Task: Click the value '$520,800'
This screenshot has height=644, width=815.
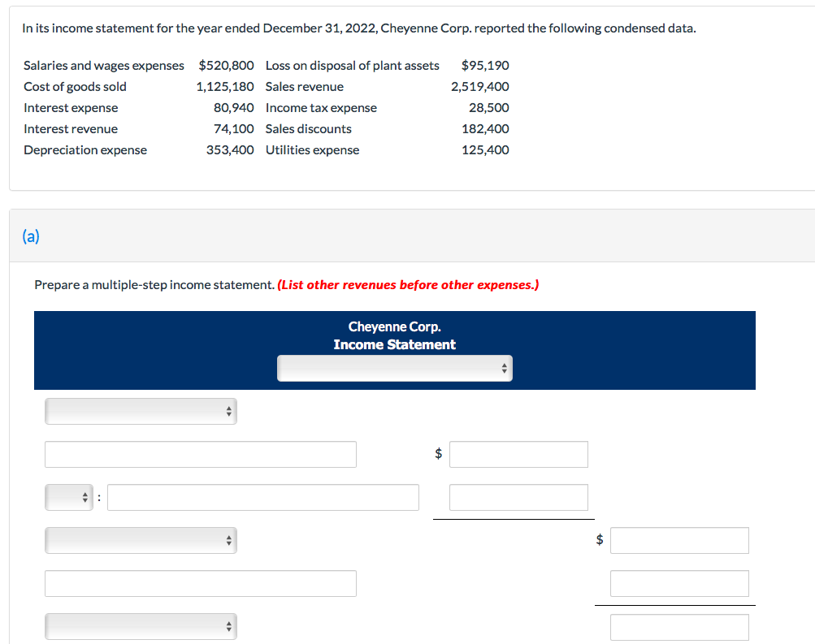Action: click(226, 66)
